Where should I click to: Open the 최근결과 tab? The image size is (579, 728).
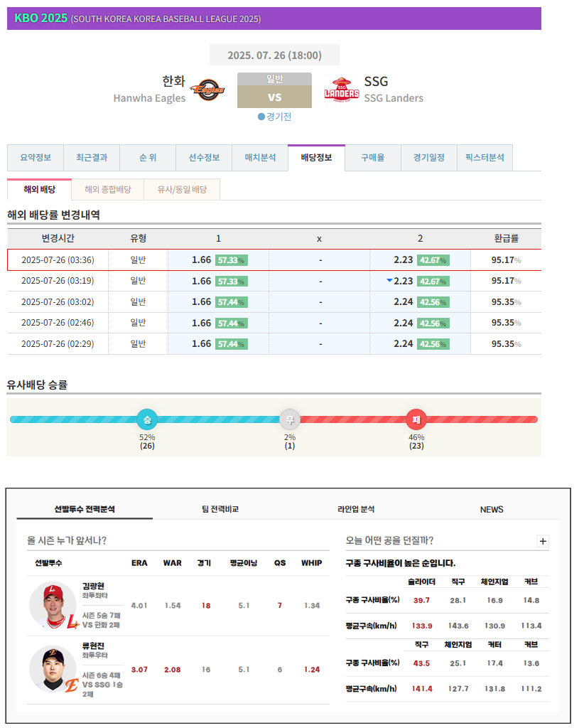pos(92,157)
